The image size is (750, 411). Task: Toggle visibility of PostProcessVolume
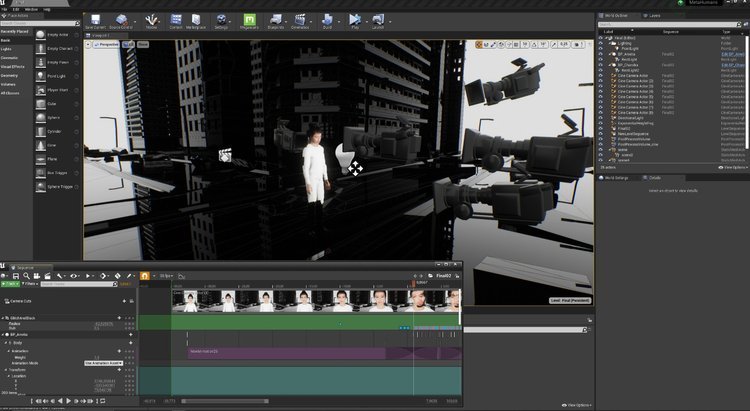[x=601, y=139]
